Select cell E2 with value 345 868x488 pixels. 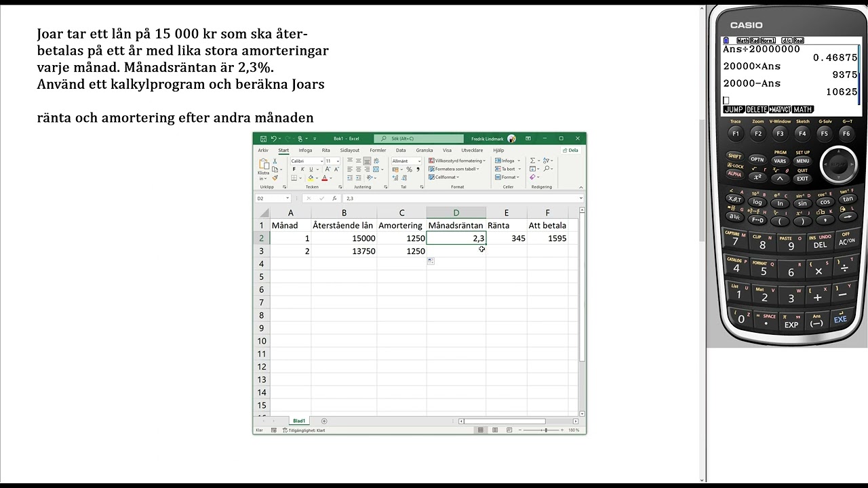click(x=506, y=238)
